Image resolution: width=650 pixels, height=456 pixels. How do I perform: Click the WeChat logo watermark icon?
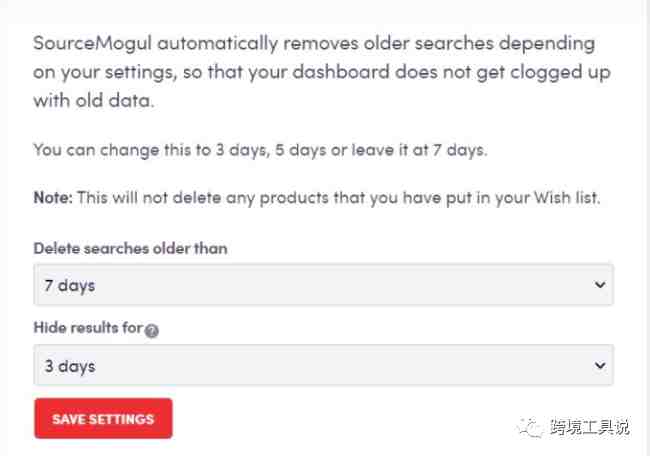click(530, 427)
